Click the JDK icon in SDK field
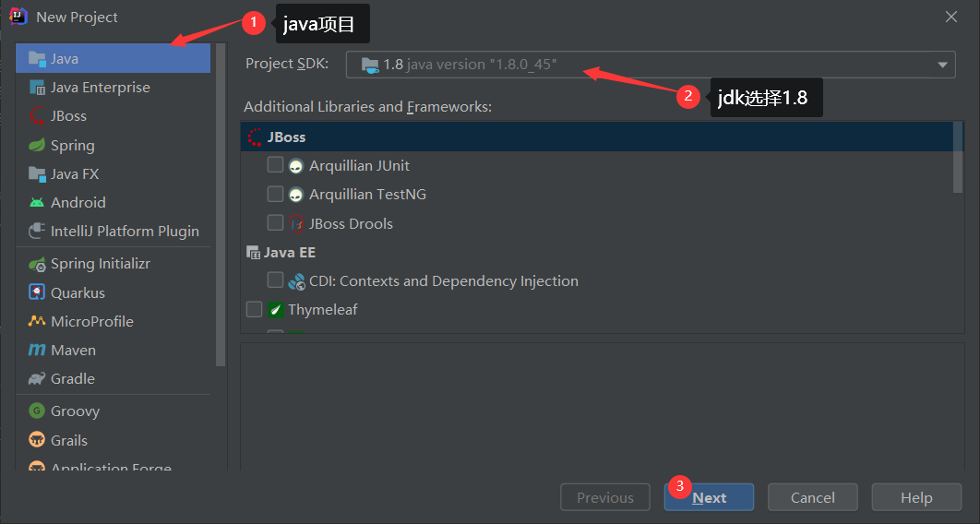The height and width of the screenshot is (524, 980). click(x=370, y=65)
